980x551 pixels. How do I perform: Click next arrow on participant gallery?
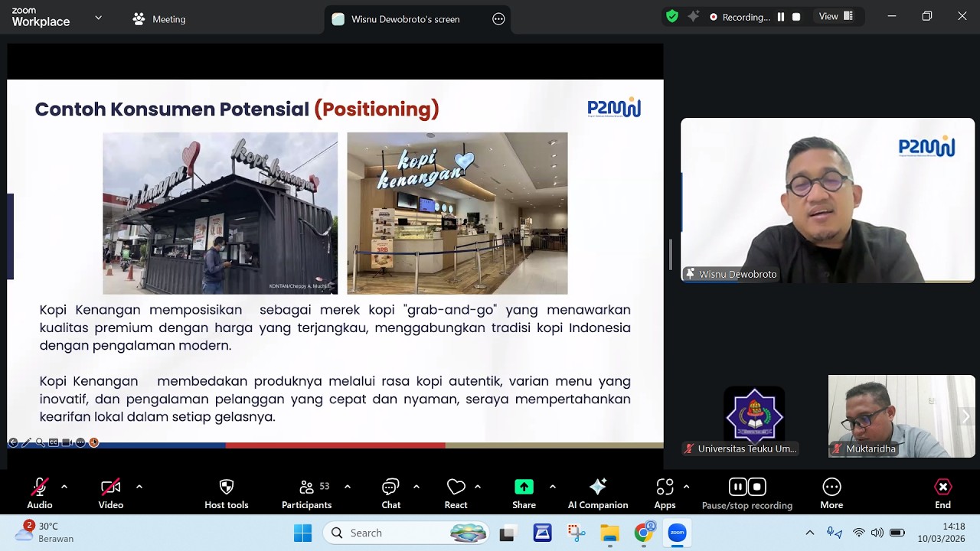tap(965, 416)
